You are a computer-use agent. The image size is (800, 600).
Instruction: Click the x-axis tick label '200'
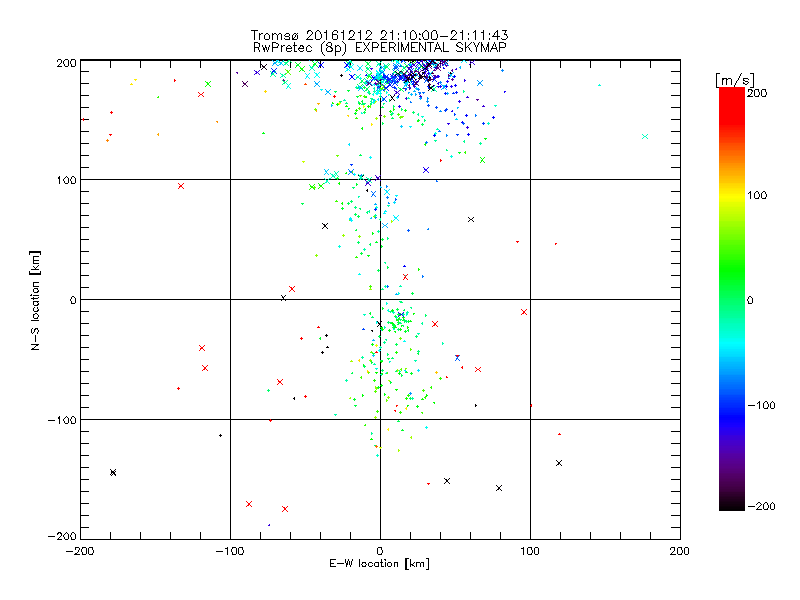click(680, 551)
